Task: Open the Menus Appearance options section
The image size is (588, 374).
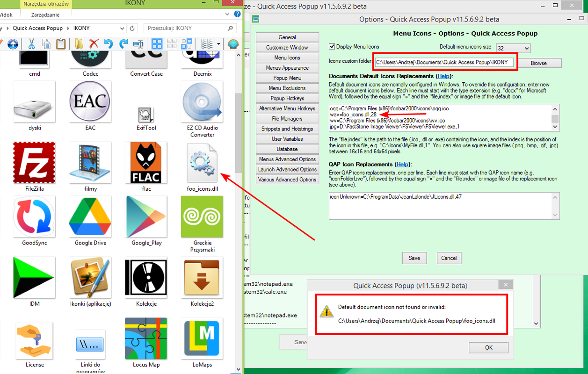Action: (287, 68)
